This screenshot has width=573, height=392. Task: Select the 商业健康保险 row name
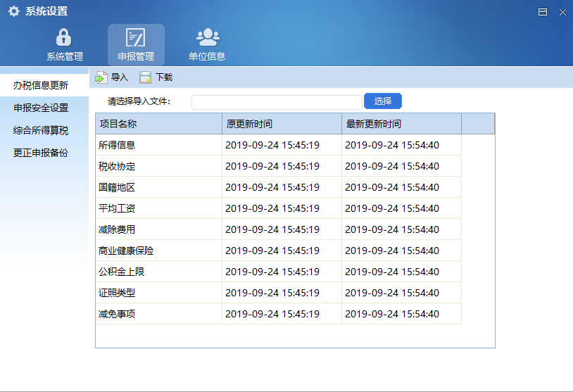(126, 251)
